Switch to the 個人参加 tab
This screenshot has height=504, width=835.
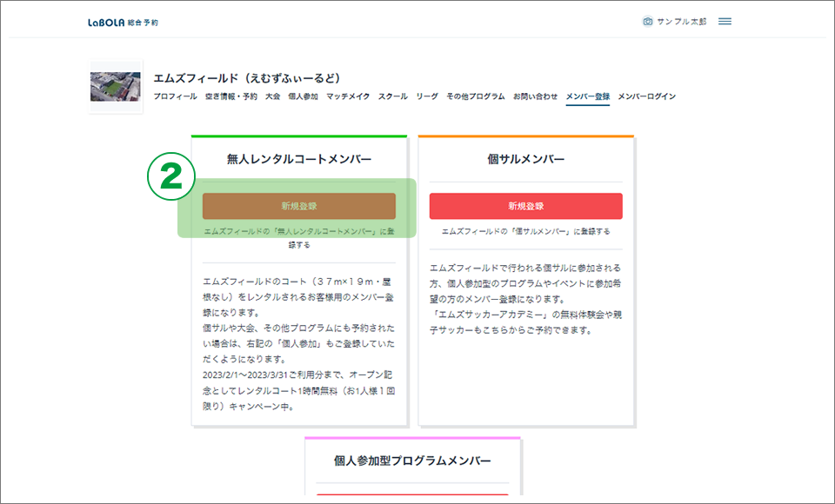303,96
